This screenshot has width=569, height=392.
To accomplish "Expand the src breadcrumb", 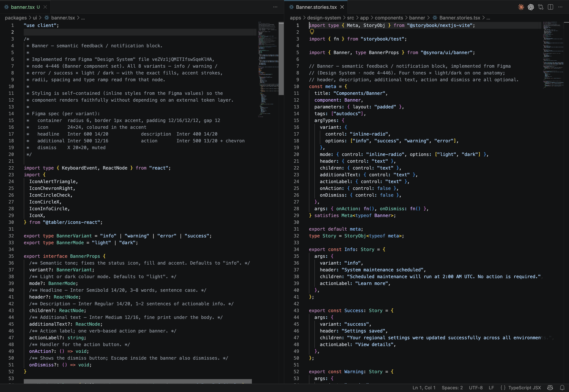I will tap(350, 18).
